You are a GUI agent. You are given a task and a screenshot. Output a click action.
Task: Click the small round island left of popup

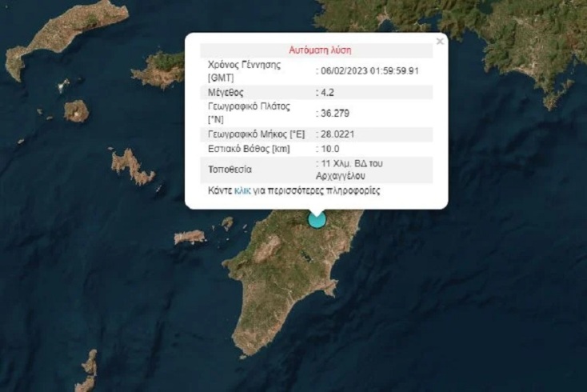tap(76, 111)
